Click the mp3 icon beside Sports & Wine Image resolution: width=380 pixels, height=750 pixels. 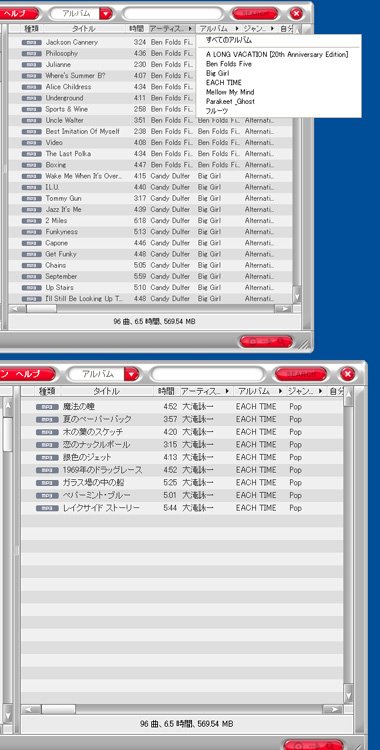32,109
